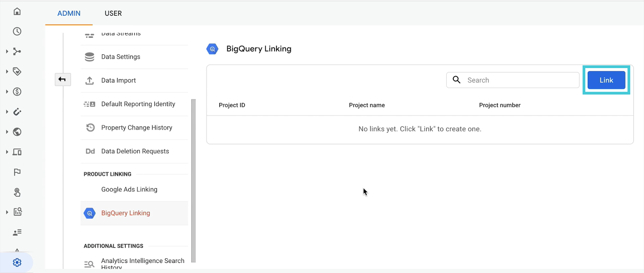Open the Events touch-pointer icon
Viewport: 644px width, 273px height.
tap(17, 192)
